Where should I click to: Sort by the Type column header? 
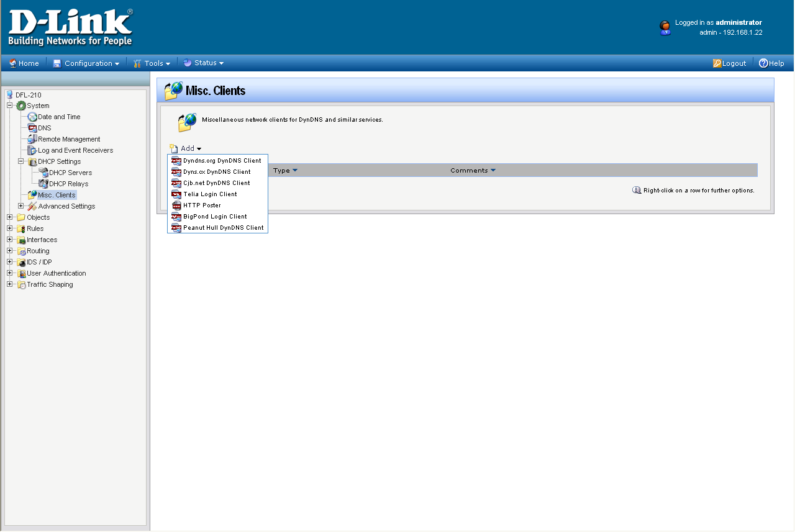(x=285, y=170)
